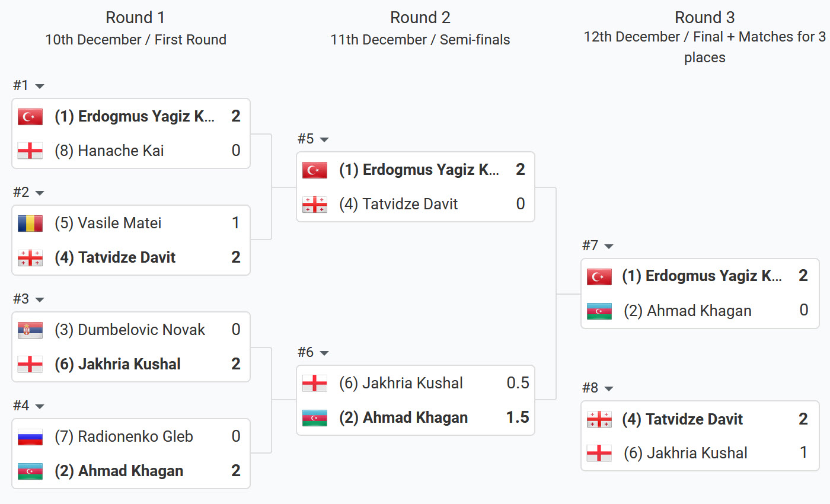
Task: Click Russia flag beside Radionenko Gleb
Action: (30, 437)
